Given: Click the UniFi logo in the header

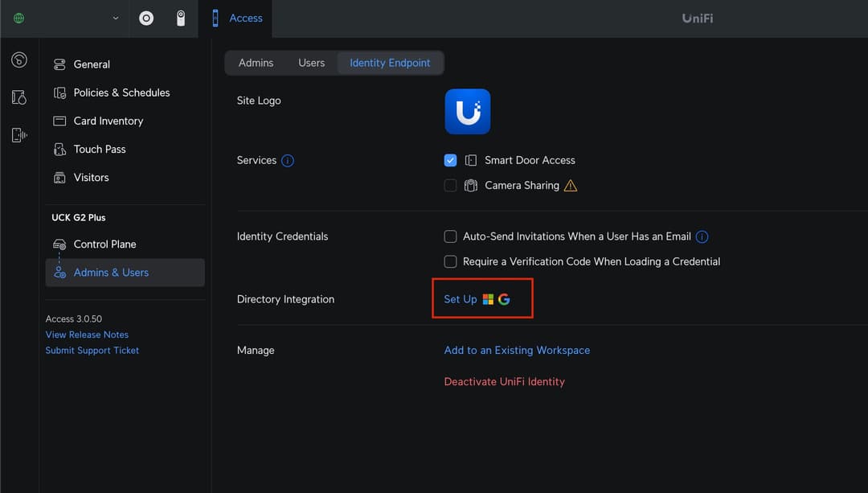Looking at the screenshot, I should [698, 18].
